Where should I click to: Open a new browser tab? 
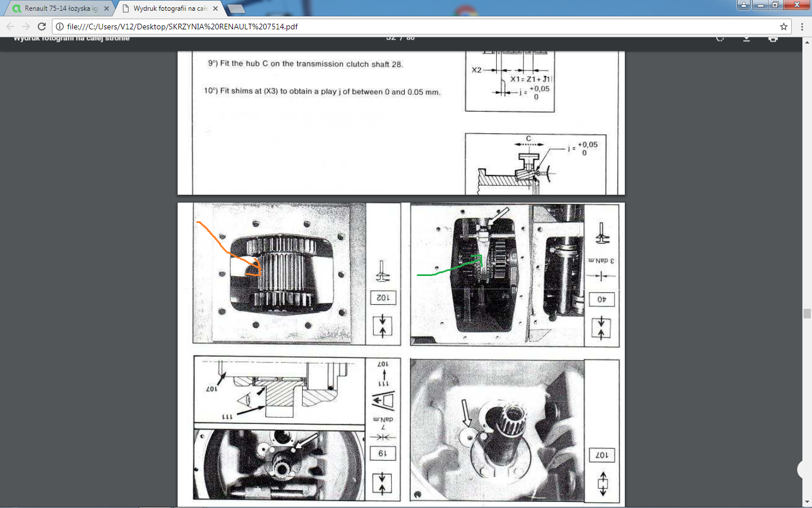(236, 8)
